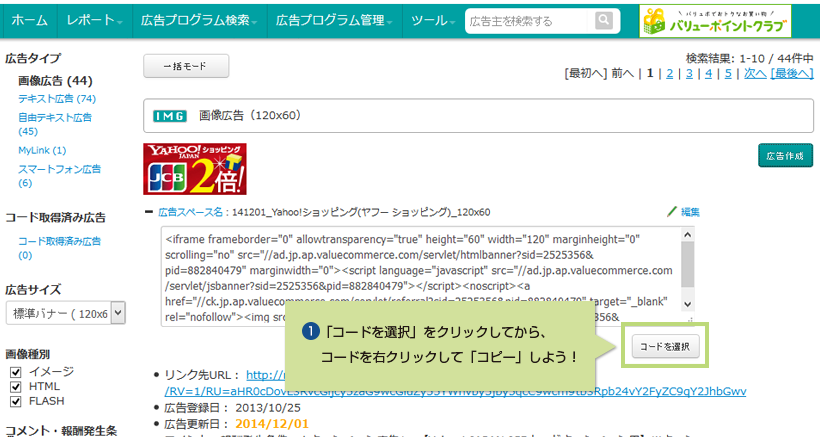Open the 広告プログラム管理 menu

pyautogui.click(x=335, y=20)
